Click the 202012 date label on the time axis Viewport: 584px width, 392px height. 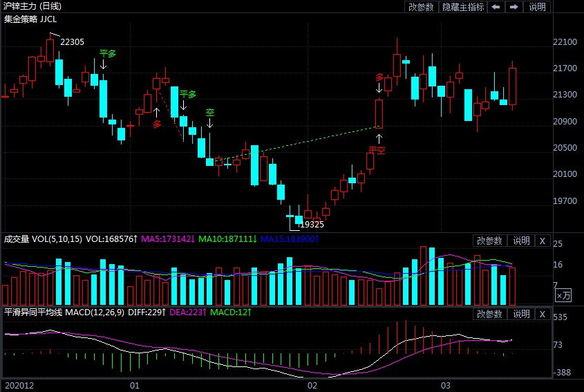(19, 386)
